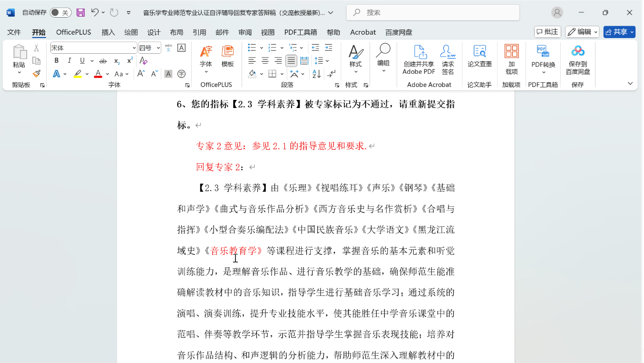The height and width of the screenshot is (363, 644).
Task: Click distributed alignment icon
Action: [304, 61]
